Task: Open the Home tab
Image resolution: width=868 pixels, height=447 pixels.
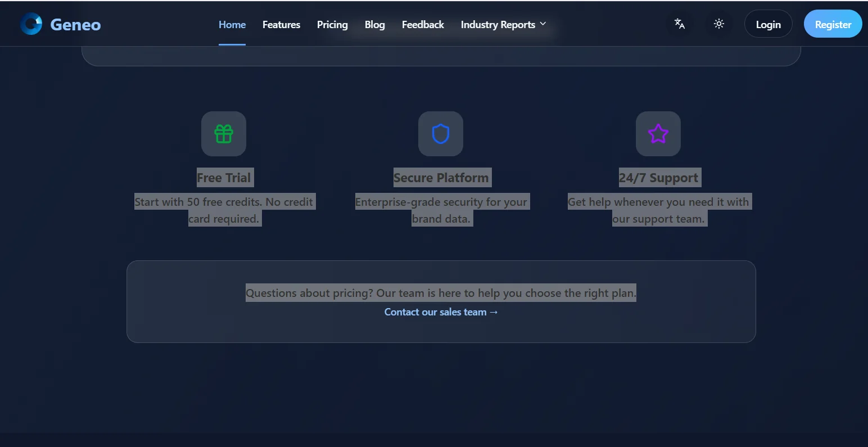Action: click(x=232, y=25)
